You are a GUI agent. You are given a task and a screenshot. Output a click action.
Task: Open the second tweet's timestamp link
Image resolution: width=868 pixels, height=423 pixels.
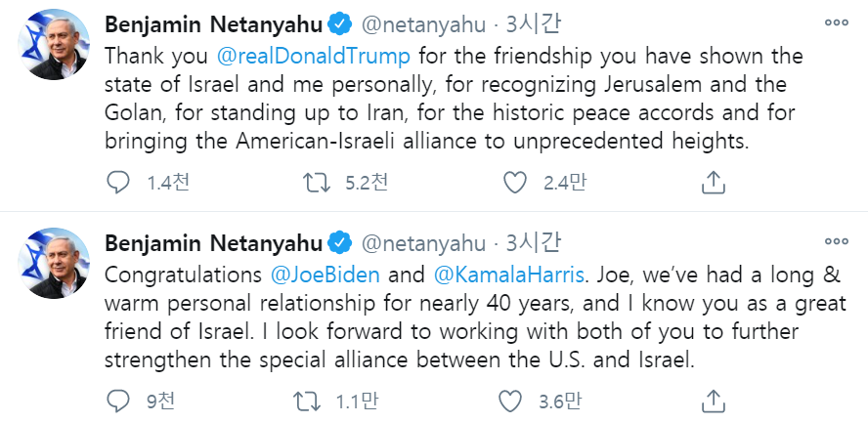pyautogui.click(x=526, y=241)
